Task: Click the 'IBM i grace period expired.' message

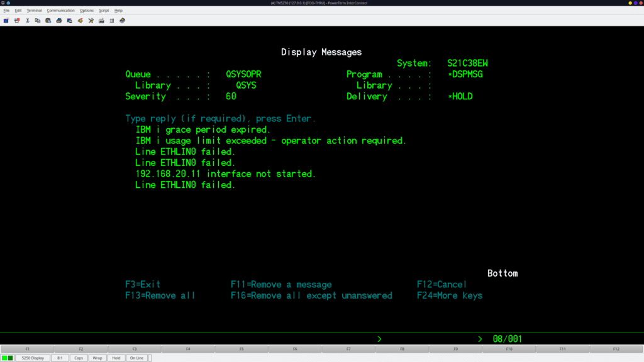Action: 203,129
